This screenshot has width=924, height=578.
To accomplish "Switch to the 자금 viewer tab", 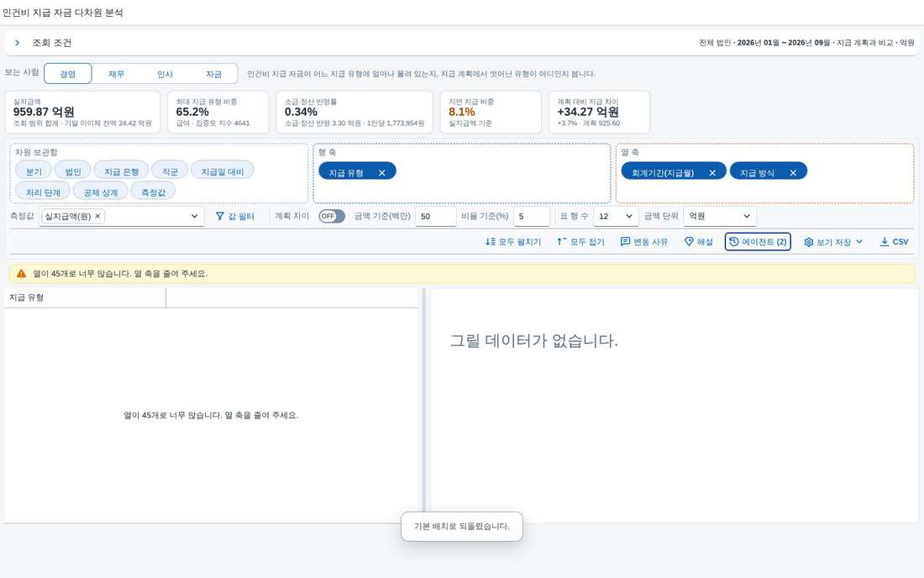I will point(213,74).
